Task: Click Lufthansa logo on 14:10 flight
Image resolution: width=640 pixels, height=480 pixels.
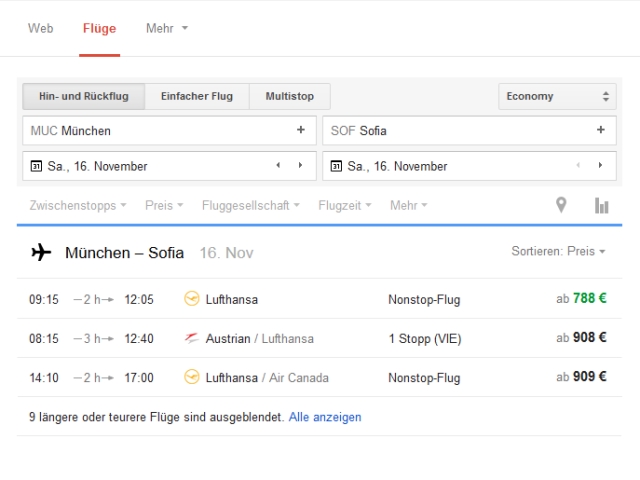Action: pos(192,377)
